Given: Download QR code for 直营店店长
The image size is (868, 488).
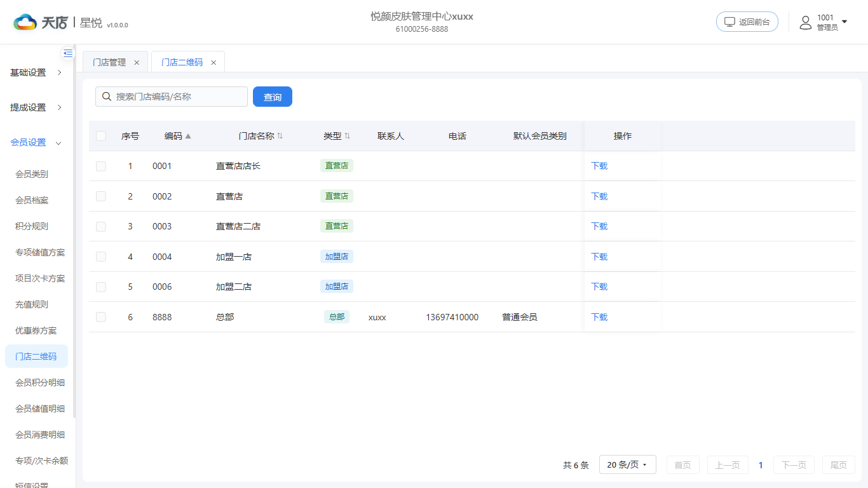Looking at the screenshot, I should [599, 166].
